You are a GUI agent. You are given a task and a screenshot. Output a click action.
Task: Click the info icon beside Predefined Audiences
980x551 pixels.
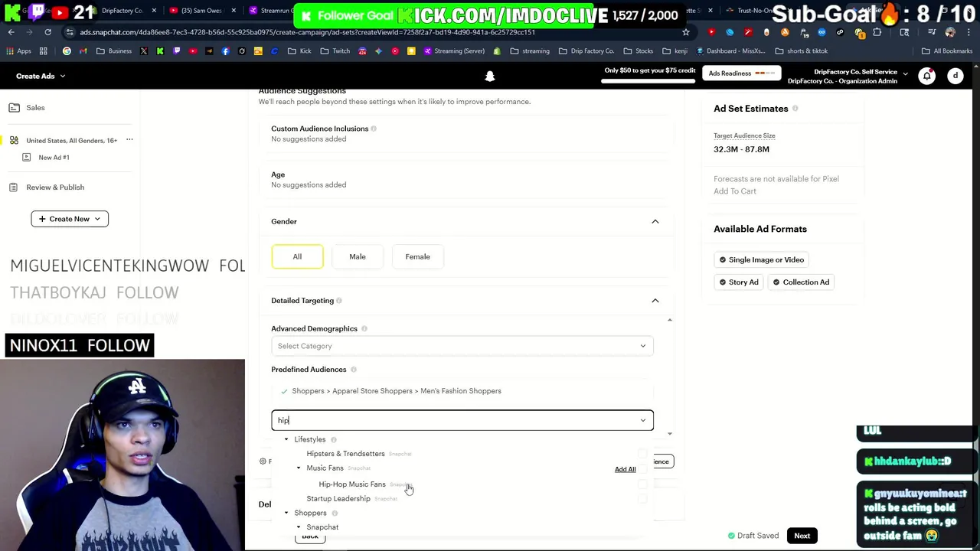tap(354, 370)
